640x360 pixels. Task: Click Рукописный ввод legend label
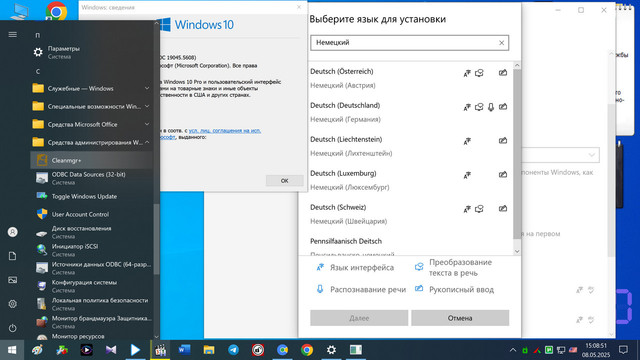[x=461, y=290]
